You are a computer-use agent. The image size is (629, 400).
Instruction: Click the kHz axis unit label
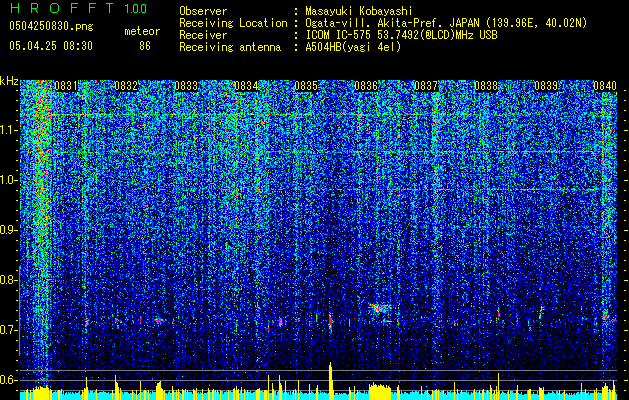coord(9,81)
